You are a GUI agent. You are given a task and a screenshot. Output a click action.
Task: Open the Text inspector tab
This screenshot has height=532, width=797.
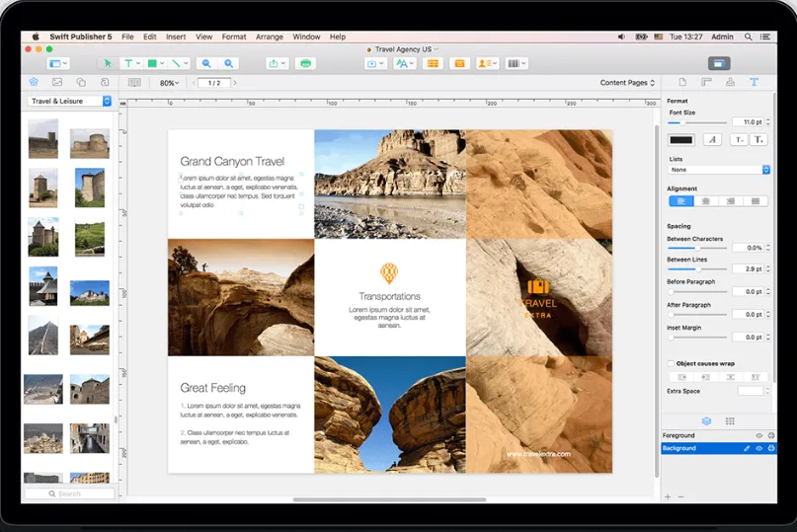(754, 82)
